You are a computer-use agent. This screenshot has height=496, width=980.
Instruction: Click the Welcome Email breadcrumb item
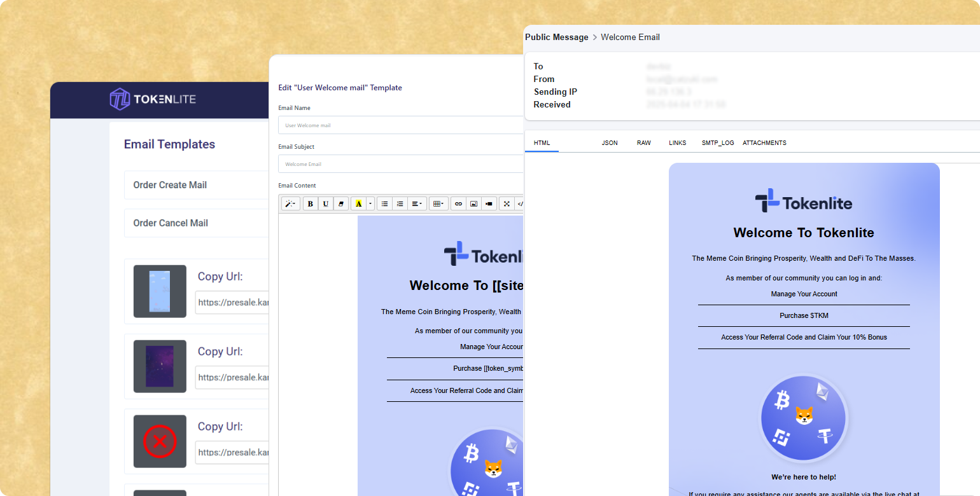[x=630, y=38]
